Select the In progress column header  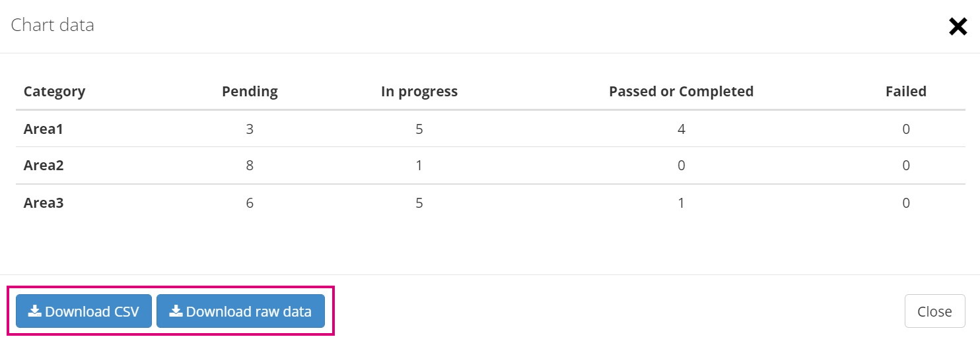pyautogui.click(x=419, y=92)
